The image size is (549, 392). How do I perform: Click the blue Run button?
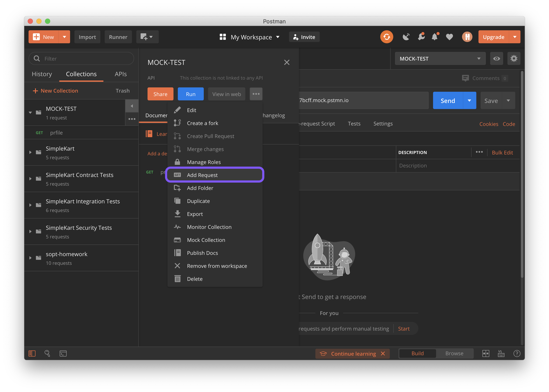point(190,94)
